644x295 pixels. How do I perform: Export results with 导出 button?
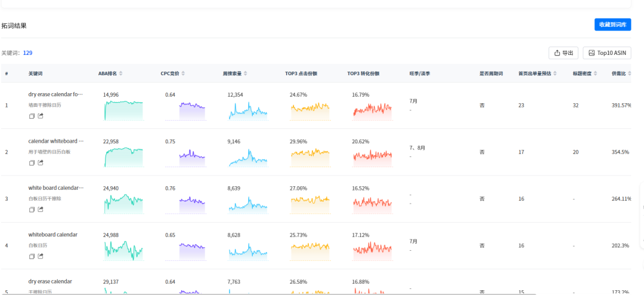563,53
